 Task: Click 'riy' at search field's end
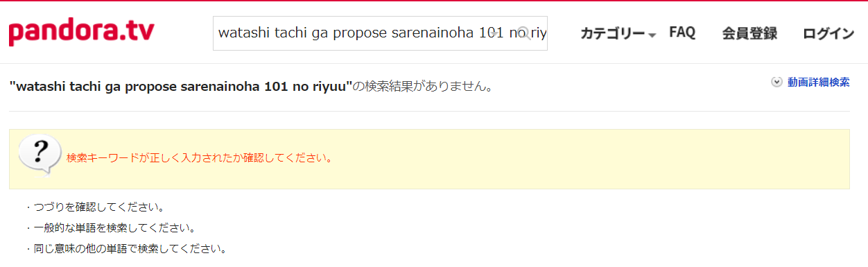pos(539,33)
